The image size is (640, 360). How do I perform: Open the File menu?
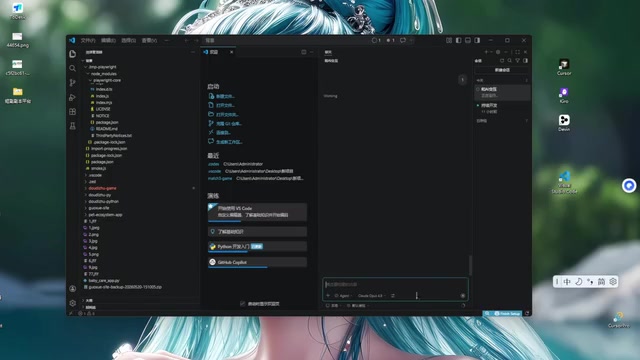(x=88, y=40)
